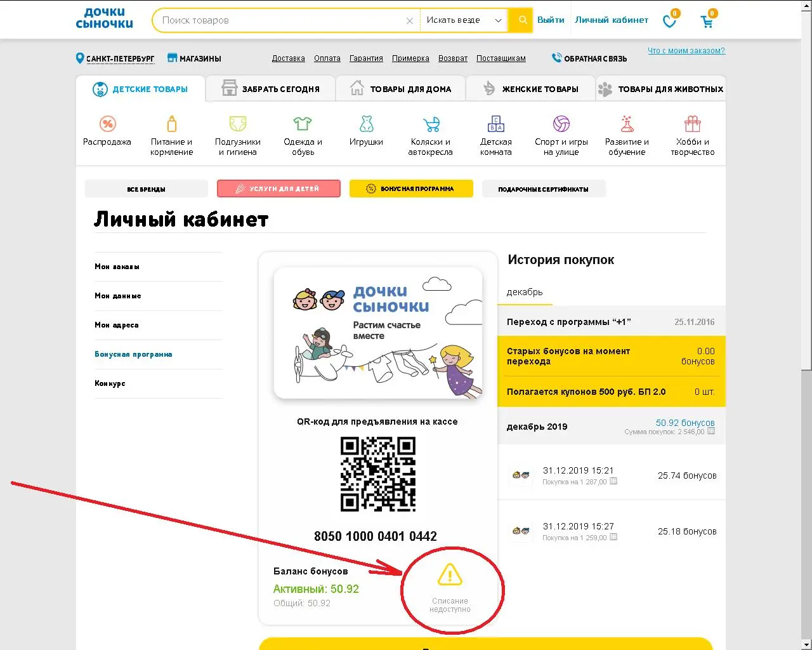812x650 pixels.
Task: Select the 31.12.2019 15:27 purchase row
Action: (612, 531)
